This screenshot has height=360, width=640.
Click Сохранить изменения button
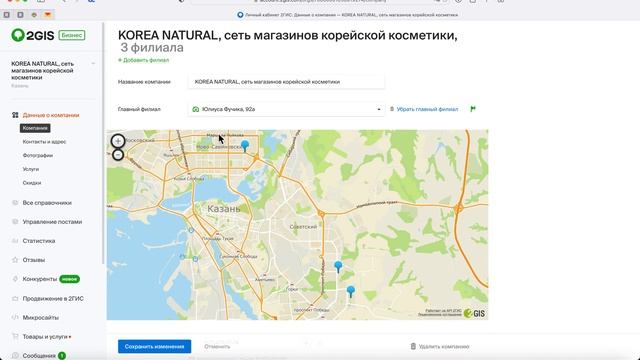(154, 347)
